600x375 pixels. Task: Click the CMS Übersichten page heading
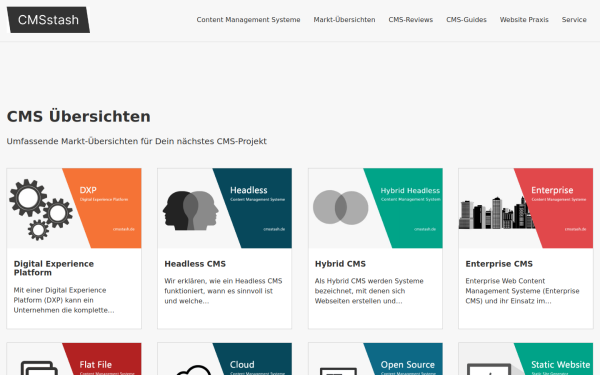[x=78, y=117]
